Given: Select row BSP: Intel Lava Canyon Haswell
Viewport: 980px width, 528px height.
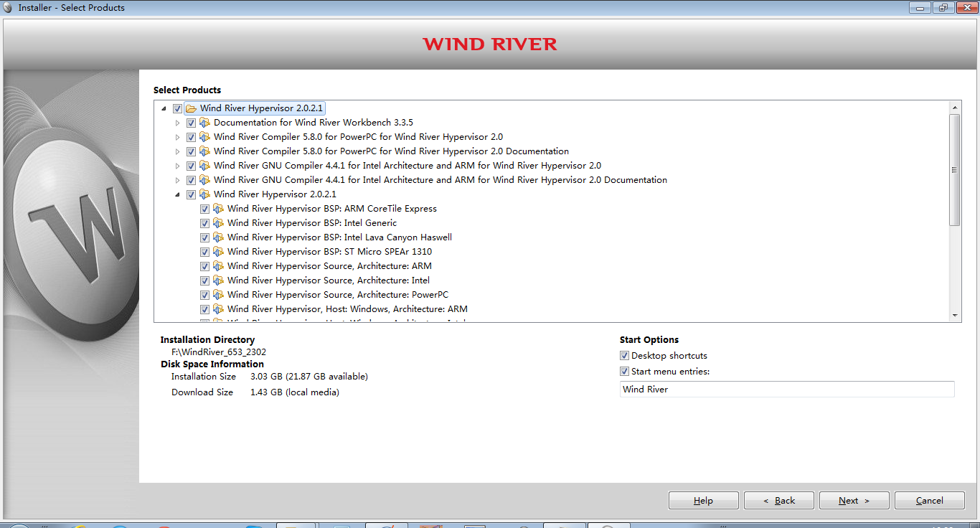Looking at the screenshot, I should (x=339, y=237).
